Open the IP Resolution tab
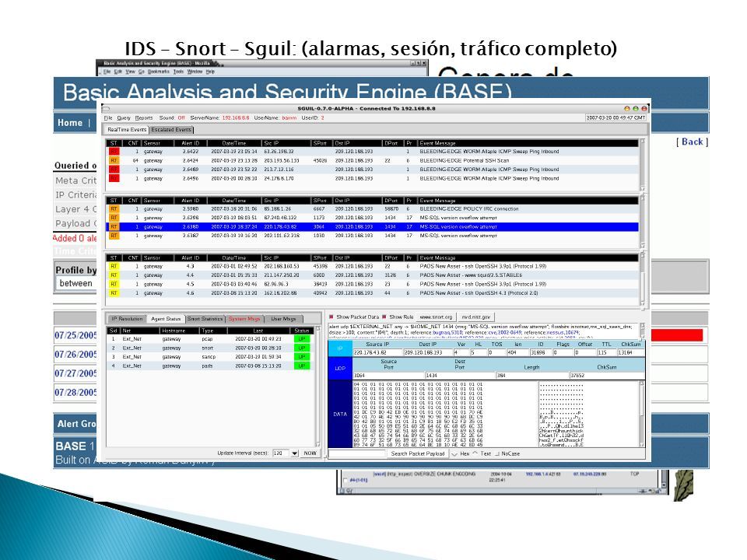The image size is (747, 560). tap(127, 319)
